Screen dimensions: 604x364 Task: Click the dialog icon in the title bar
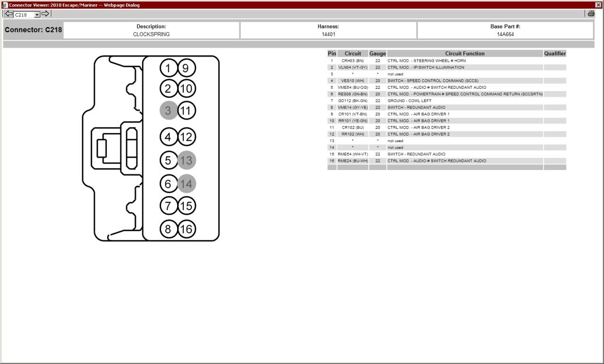[5, 5]
